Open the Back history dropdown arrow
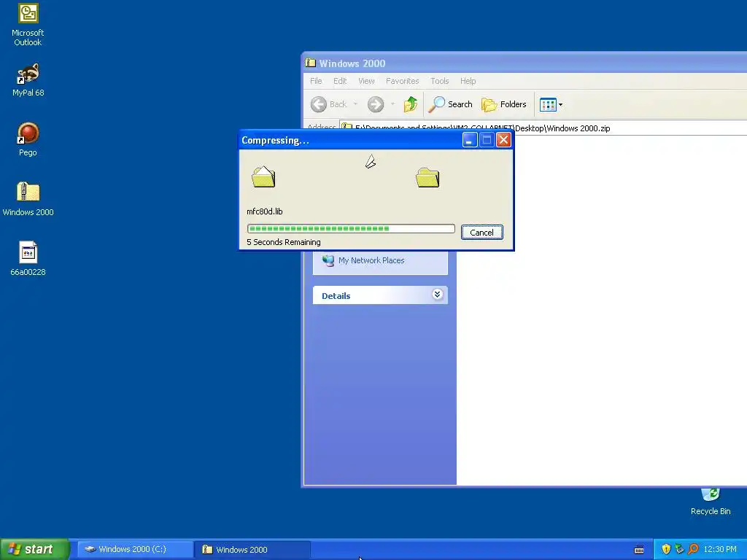 point(355,104)
